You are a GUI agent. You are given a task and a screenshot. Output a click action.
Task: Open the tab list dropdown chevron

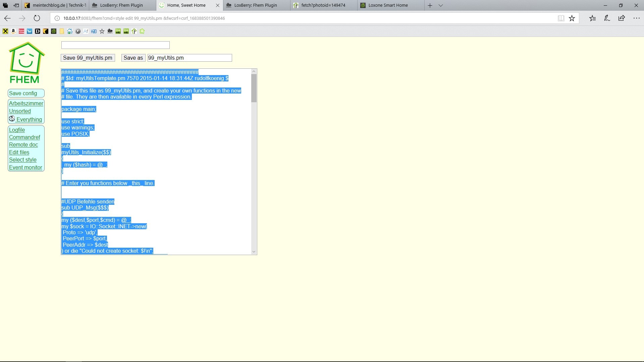441,5
